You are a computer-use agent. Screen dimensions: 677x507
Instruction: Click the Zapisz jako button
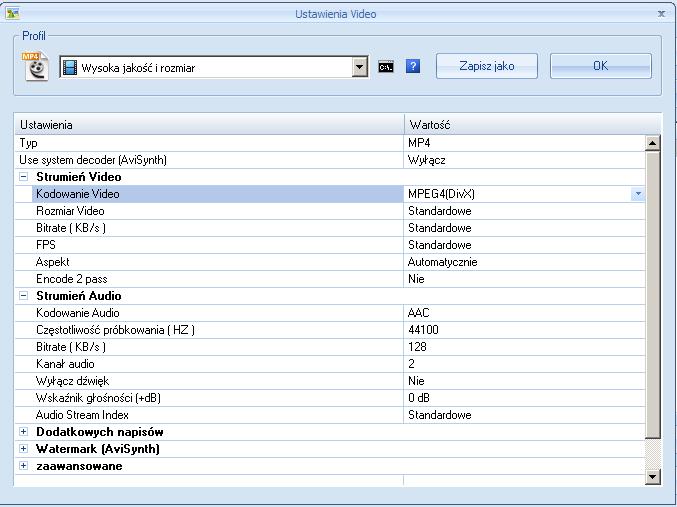click(x=487, y=66)
